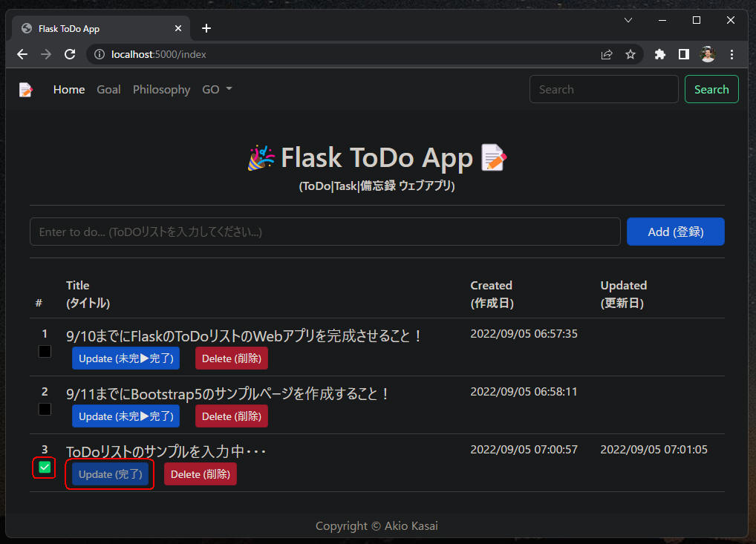Click Update (完了) for task 3
This screenshot has height=544, width=756.
point(111,474)
